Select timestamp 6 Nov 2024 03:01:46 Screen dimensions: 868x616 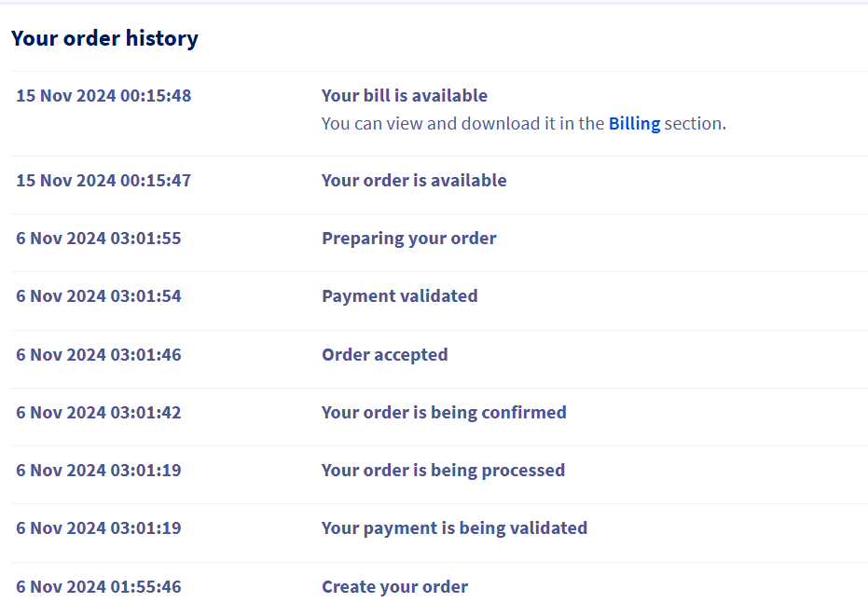99,355
